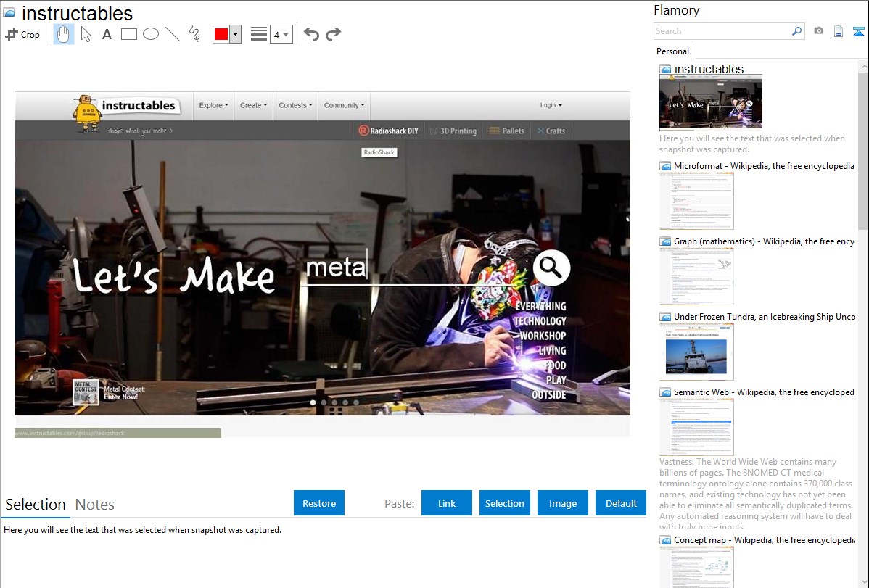Click the Link paste button
Viewport: 869px width, 588px height.
tap(447, 503)
